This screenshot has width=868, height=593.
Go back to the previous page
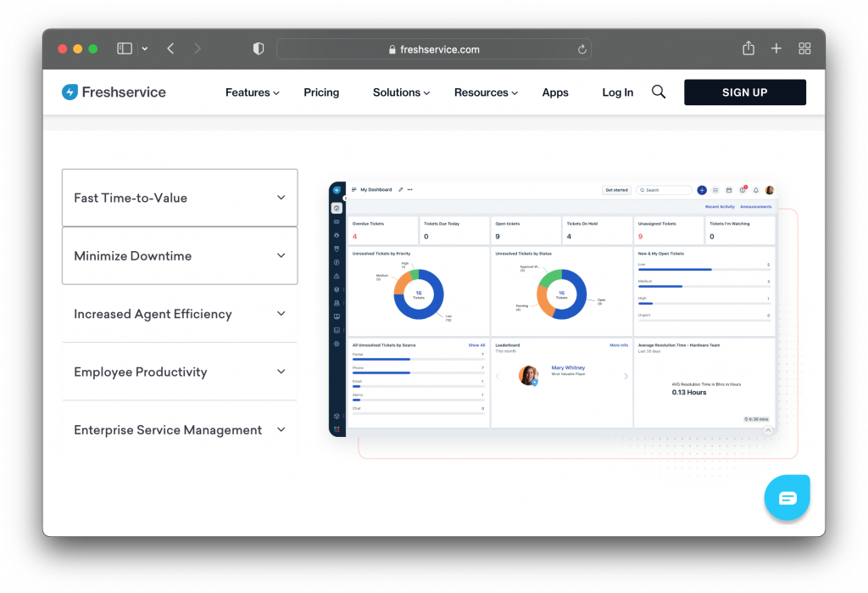[170, 48]
